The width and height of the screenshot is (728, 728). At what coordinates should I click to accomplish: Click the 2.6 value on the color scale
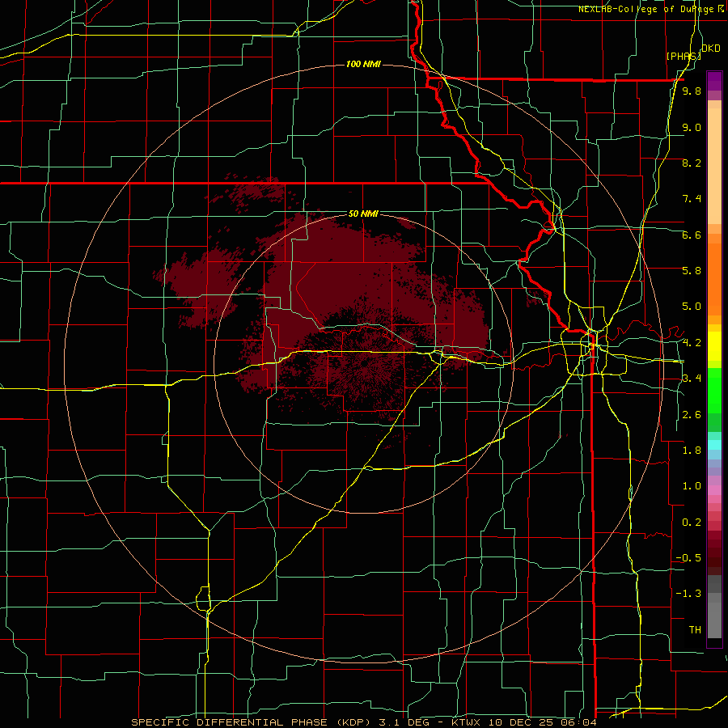click(692, 415)
